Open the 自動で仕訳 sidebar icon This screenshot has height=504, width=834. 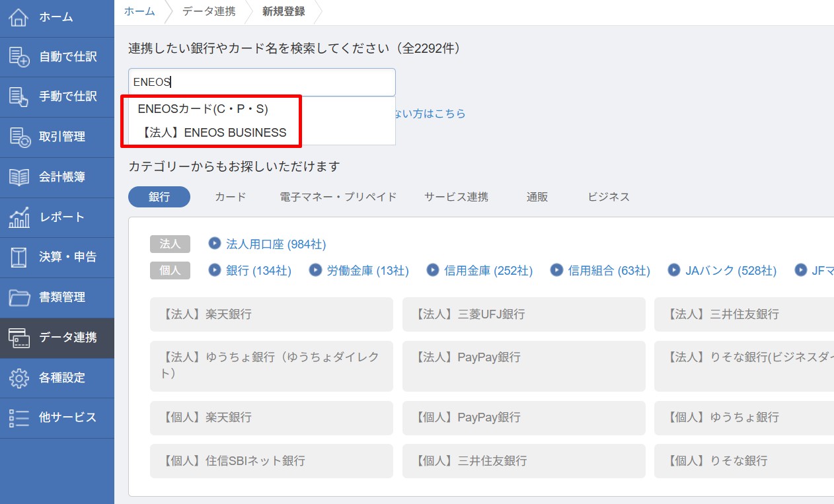pyautogui.click(x=19, y=57)
